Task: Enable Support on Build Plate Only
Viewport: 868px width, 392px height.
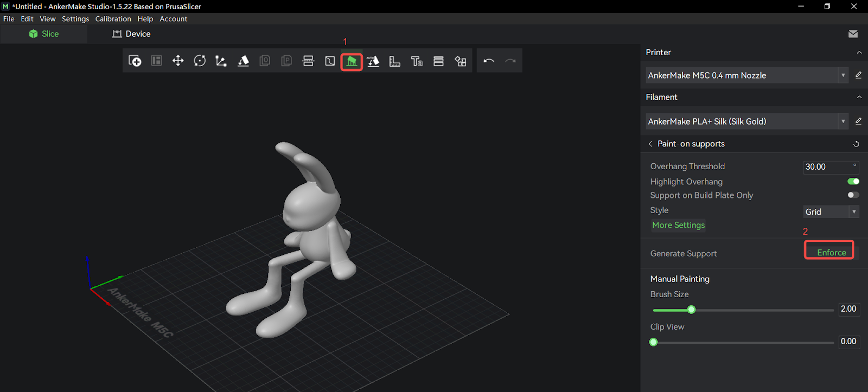Action: click(x=853, y=195)
